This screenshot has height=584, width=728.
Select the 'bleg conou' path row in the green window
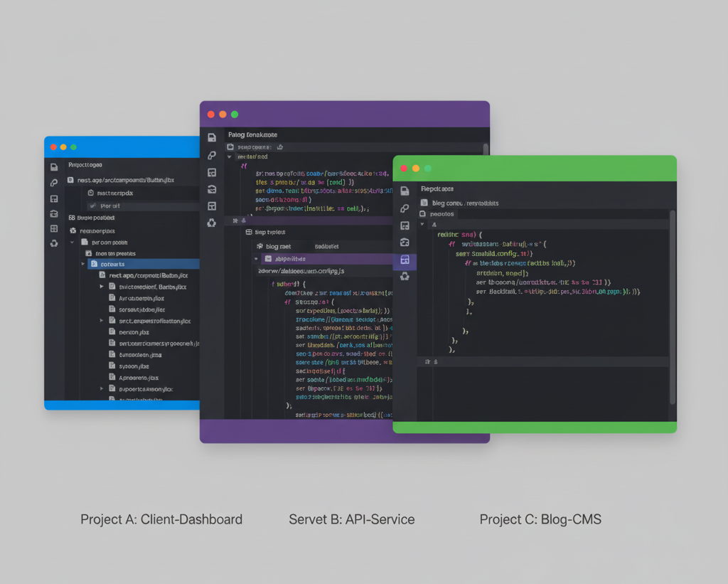(460, 203)
